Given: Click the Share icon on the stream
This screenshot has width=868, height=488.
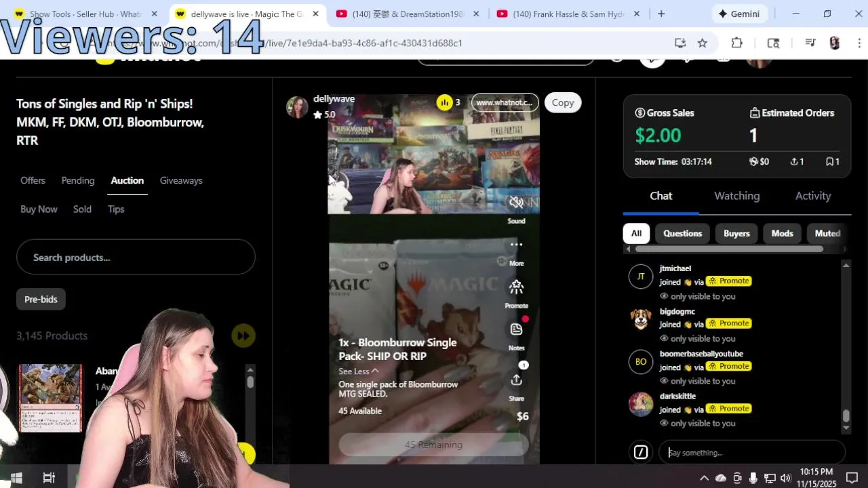Looking at the screenshot, I should pyautogui.click(x=516, y=380).
